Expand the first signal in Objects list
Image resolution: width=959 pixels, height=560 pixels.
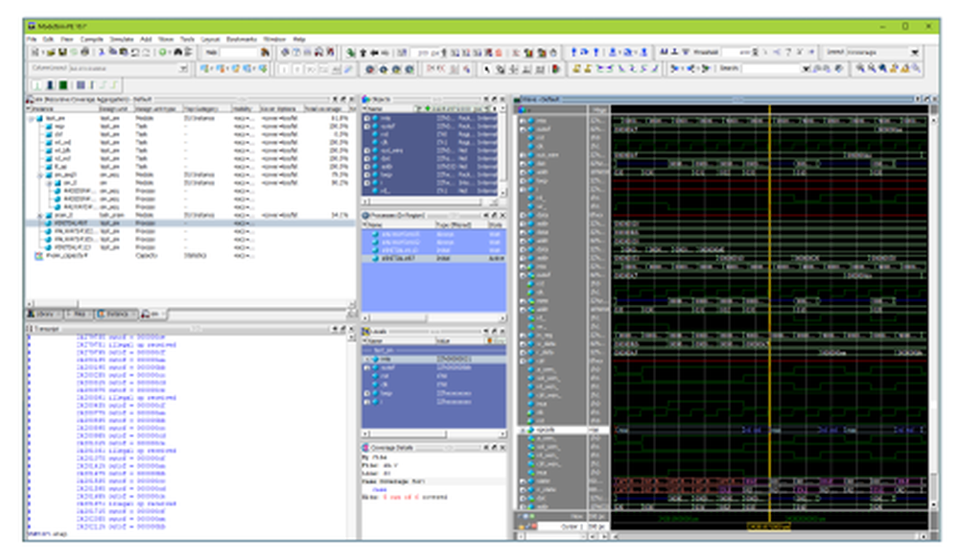[367, 118]
